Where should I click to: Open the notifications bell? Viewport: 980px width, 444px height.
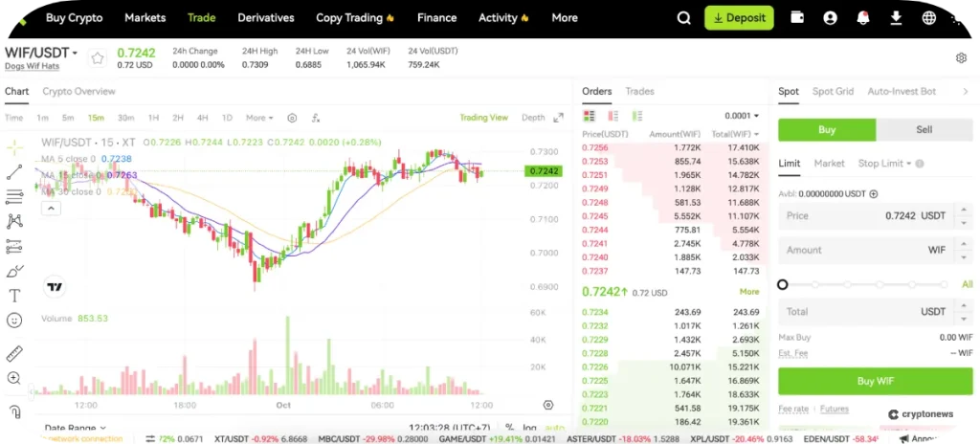point(863,17)
